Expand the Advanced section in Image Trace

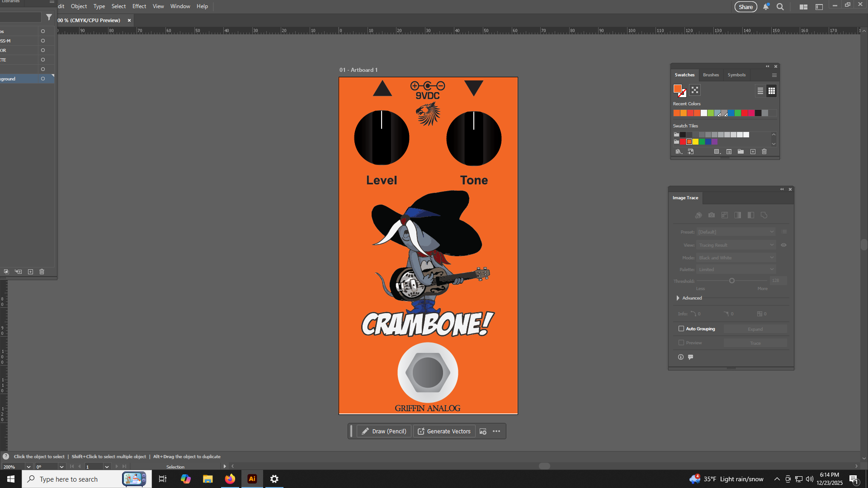678,298
